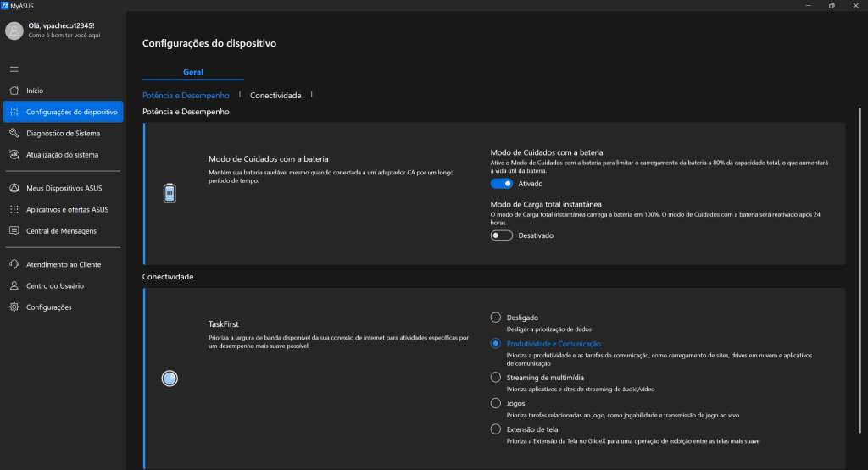Open Diagnóstico de Sistema page

pos(63,133)
